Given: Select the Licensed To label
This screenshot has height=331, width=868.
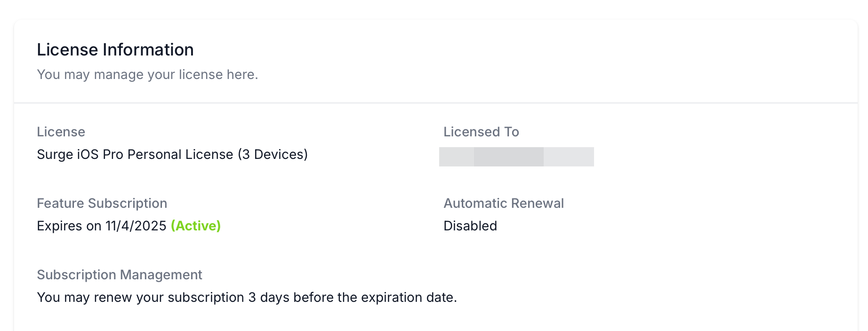Looking at the screenshot, I should (481, 132).
